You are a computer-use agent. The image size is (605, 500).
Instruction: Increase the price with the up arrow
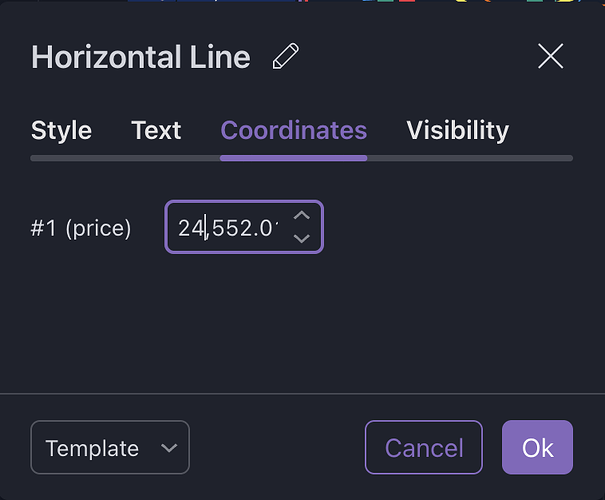tap(302, 216)
